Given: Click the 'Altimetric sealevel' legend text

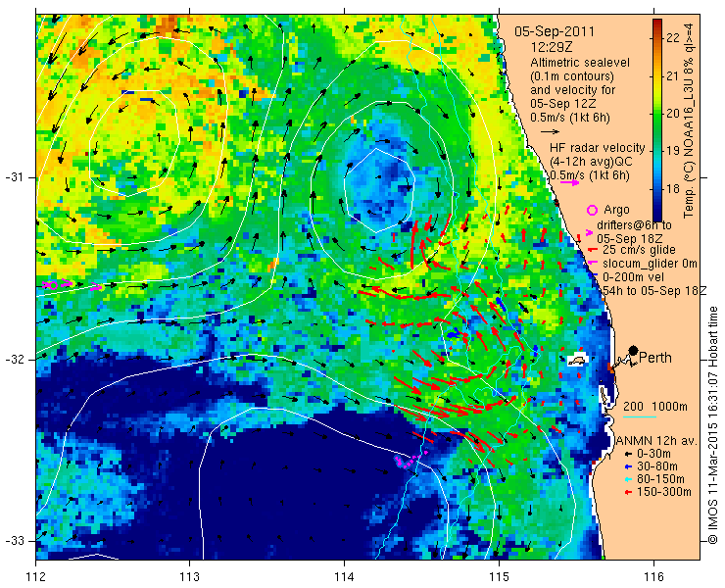Looking at the screenshot, I should [580, 63].
